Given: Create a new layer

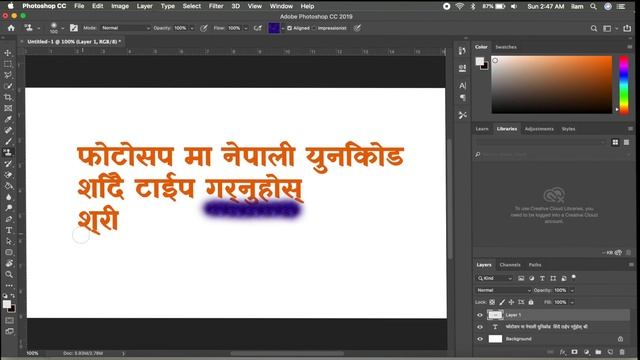Looking at the screenshot, I should click(610, 352).
